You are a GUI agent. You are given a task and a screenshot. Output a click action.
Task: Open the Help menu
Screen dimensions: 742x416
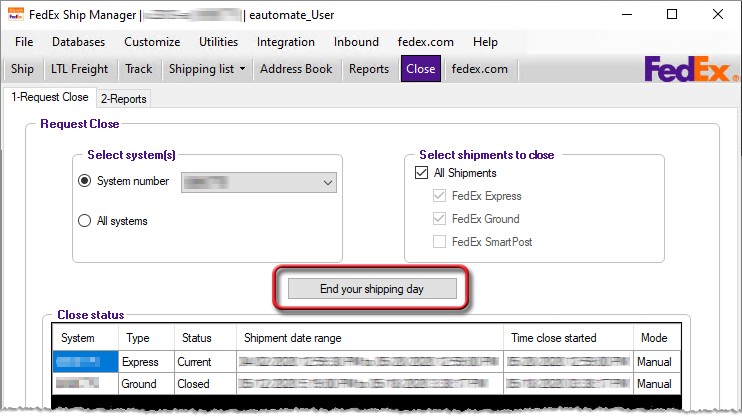pyautogui.click(x=485, y=42)
